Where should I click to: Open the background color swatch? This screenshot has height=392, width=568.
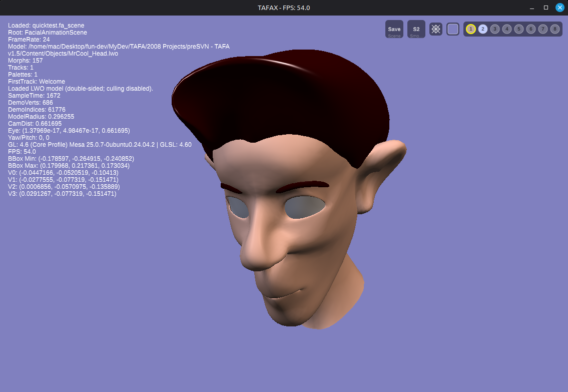click(453, 29)
